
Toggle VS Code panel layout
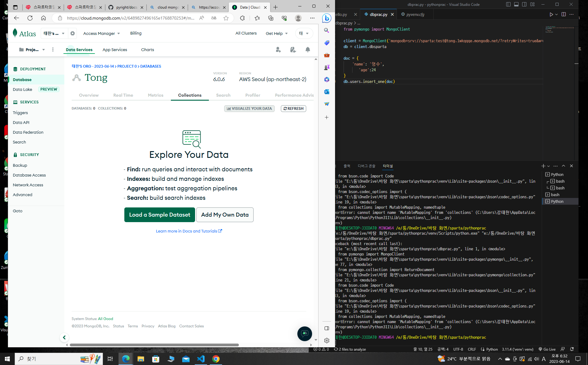click(x=516, y=4)
